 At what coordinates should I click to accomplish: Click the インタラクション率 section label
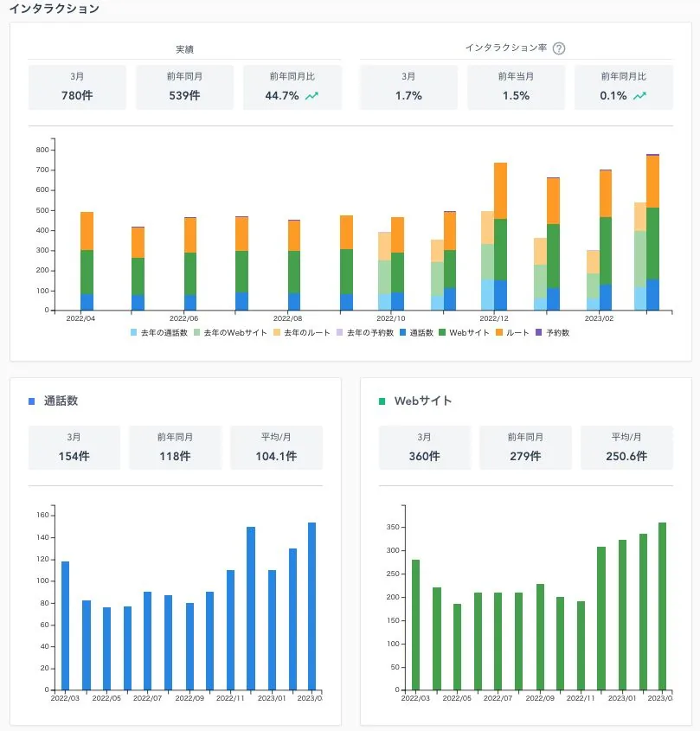[x=506, y=48]
